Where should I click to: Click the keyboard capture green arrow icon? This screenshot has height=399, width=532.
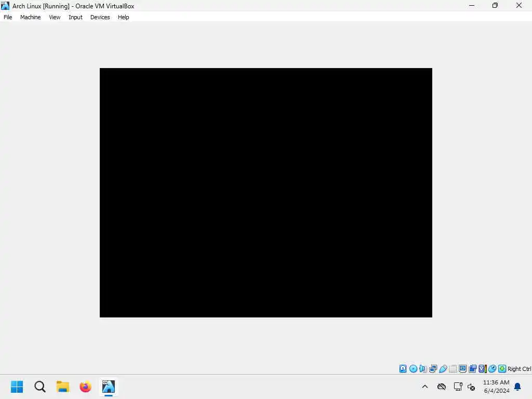click(x=502, y=369)
